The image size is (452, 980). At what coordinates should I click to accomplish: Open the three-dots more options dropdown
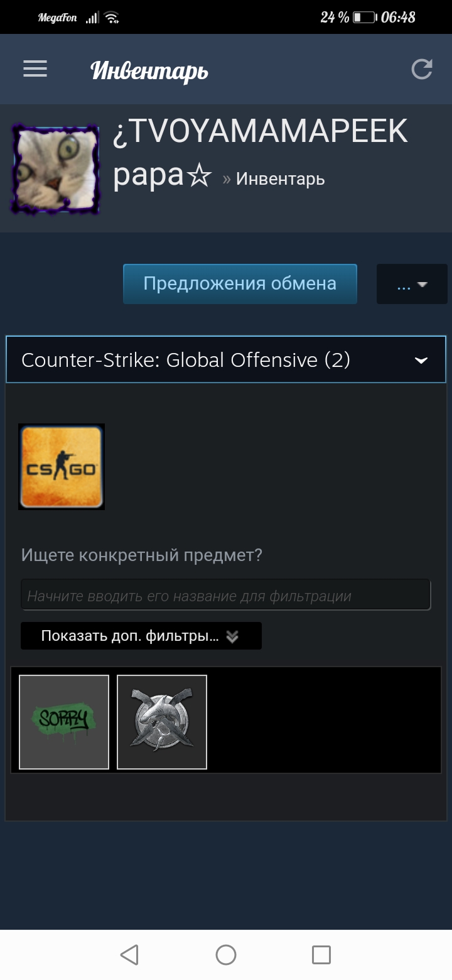[412, 284]
